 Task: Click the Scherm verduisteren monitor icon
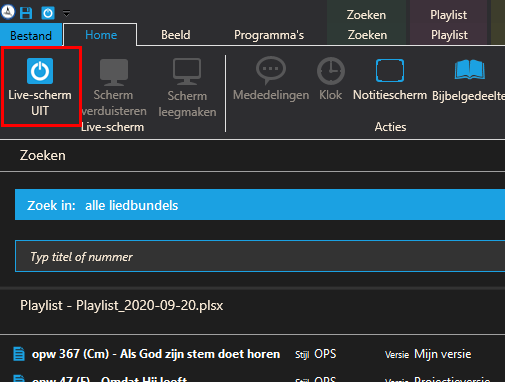pyautogui.click(x=114, y=72)
